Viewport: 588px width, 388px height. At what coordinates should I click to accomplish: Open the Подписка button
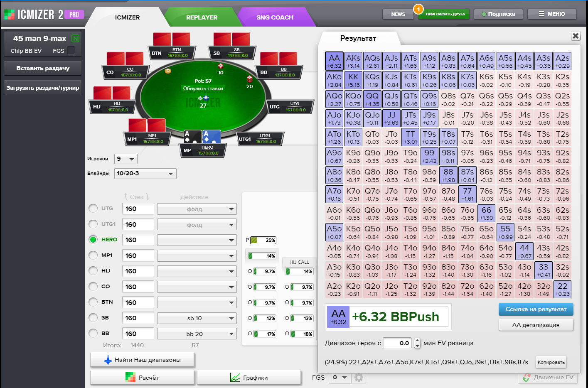(498, 14)
